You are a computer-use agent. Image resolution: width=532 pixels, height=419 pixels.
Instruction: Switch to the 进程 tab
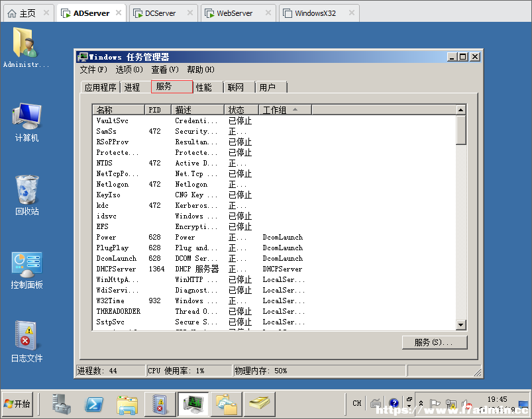pos(135,87)
